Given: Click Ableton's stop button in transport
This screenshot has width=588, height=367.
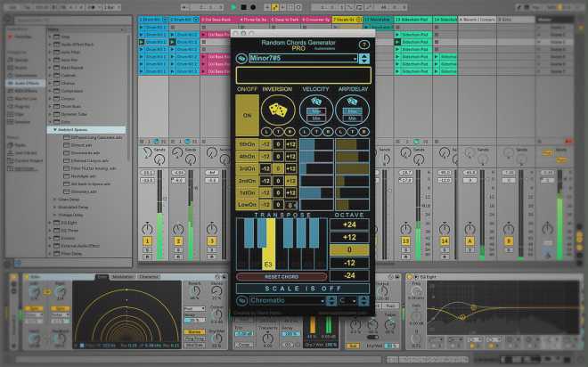Looking at the screenshot, I should (243, 7).
